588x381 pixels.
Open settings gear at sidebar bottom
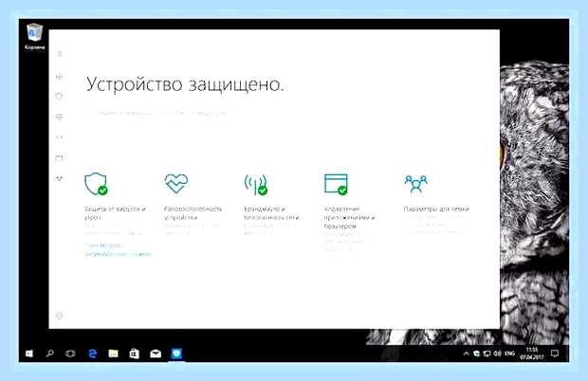coord(59,316)
